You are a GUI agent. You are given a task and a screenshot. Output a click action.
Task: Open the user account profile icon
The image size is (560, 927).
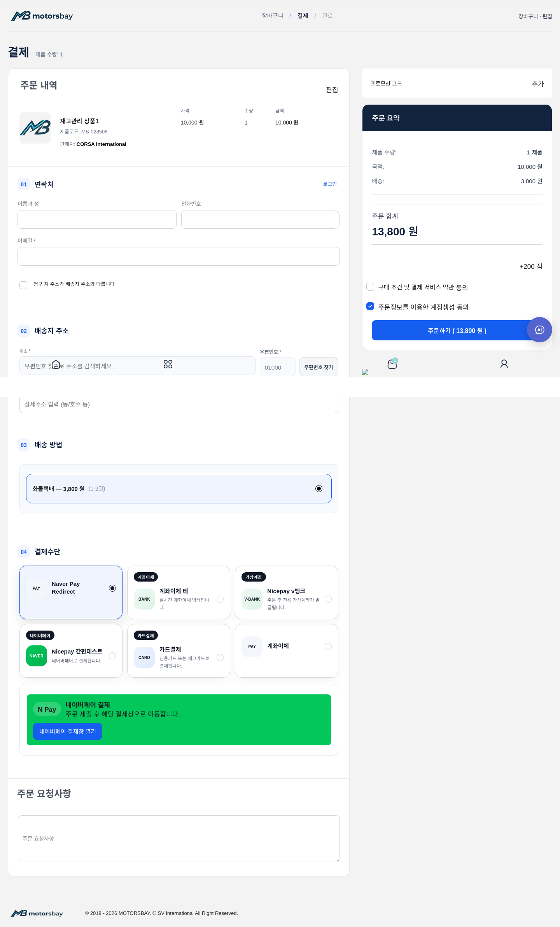[x=504, y=364]
